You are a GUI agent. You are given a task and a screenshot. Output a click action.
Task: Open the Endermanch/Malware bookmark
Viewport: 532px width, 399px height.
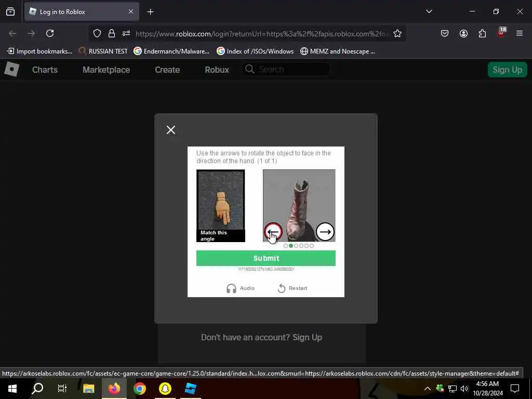point(171,51)
